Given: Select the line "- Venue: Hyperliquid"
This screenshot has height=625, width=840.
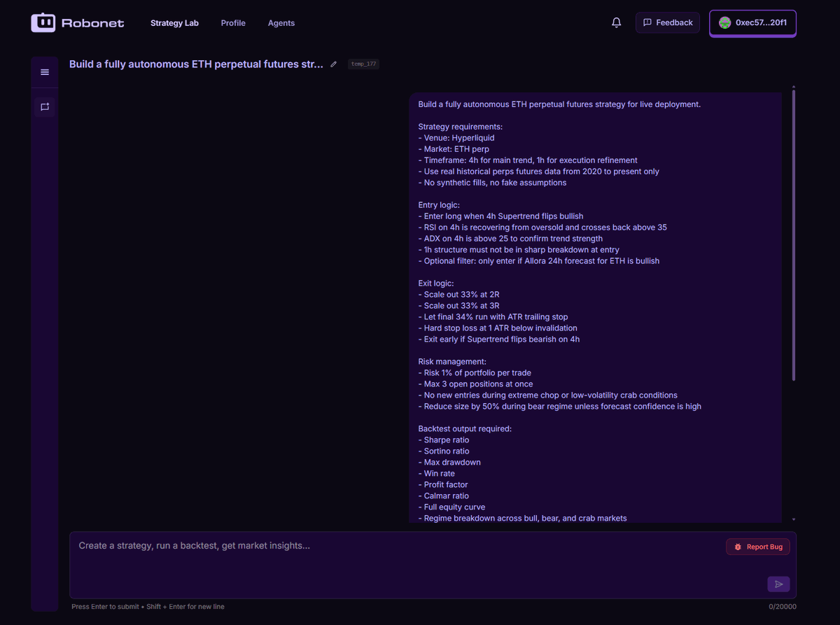Looking at the screenshot, I should [x=456, y=138].
